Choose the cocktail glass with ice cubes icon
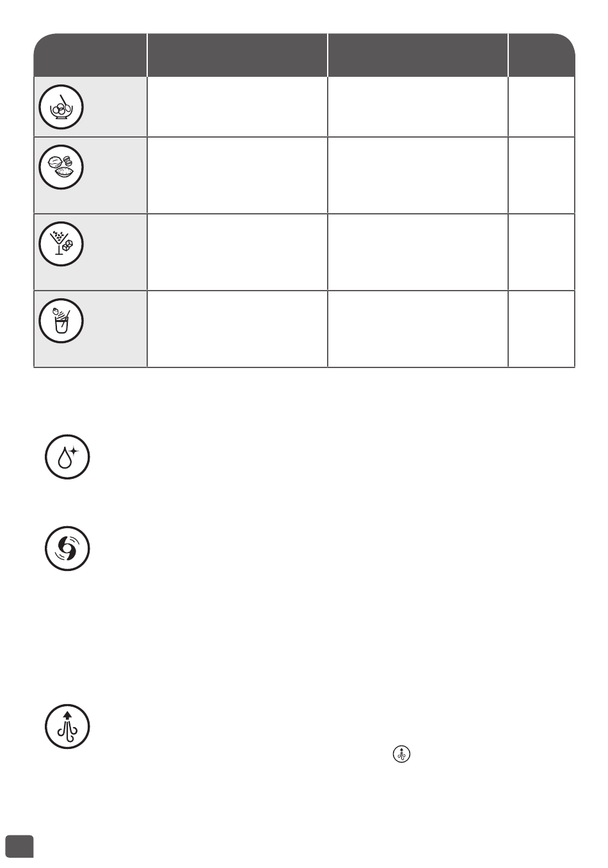Image resolution: width=608 pixels, height=868 pixels. [x=61, y=243]
